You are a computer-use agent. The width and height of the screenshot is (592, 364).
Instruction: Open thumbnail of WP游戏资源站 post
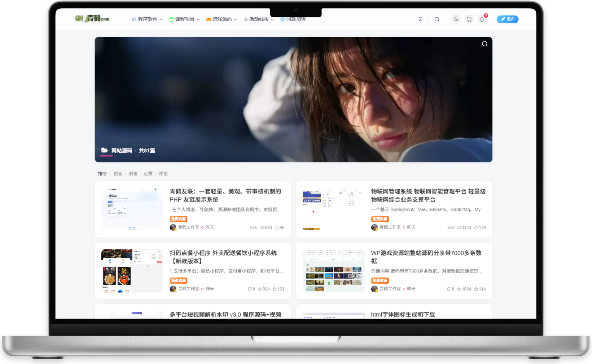[x=334, y=271]
